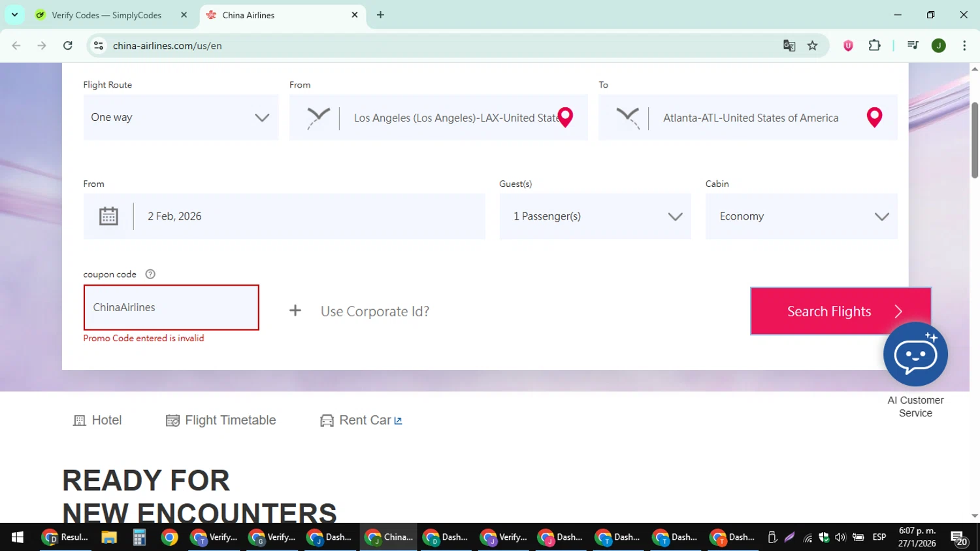Click the coupon code input with ChinaAirlines

pos(171,307)
